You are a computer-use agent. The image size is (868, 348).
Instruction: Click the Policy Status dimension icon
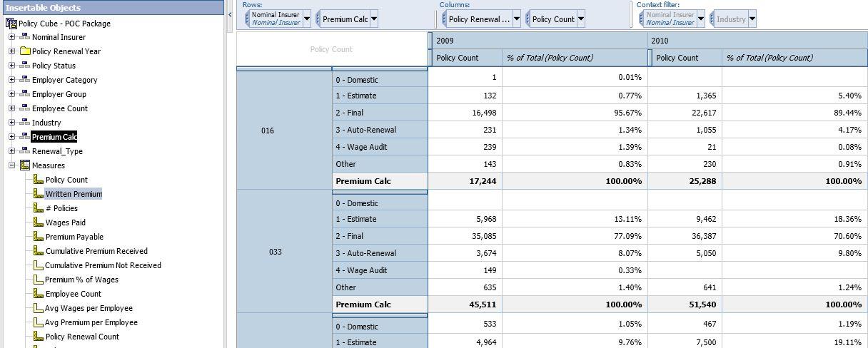click(25, 66)
